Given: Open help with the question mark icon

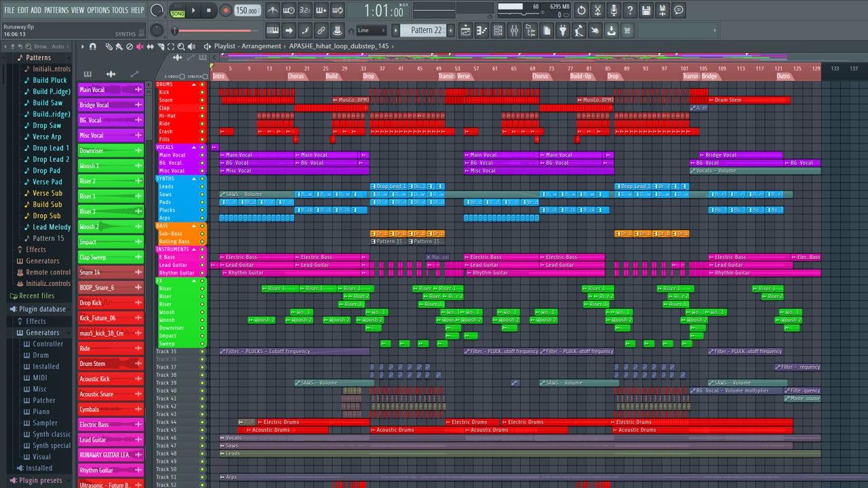Looking at the screenshot, I should pyautogui.click(x=630, y=10).
